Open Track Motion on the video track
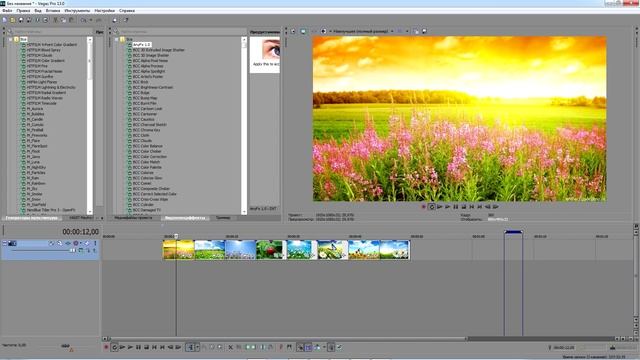640x360 pixels. pyautogui.click(x=60, y=243)
